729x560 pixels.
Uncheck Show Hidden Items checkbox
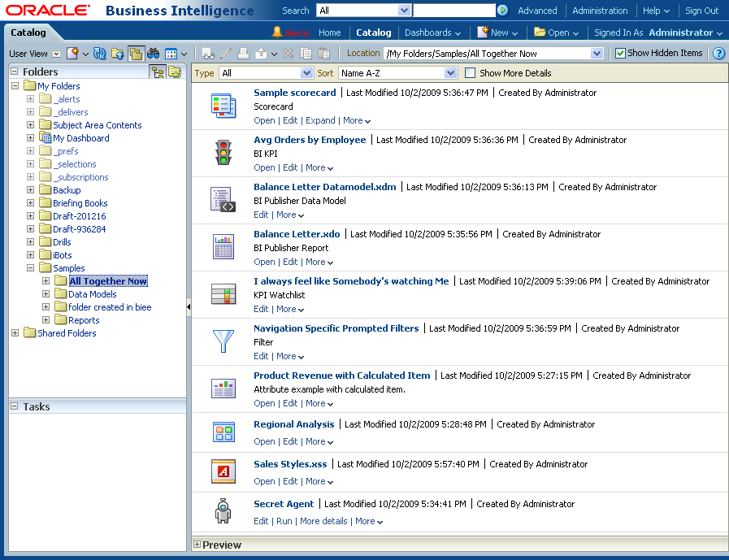point(620,54)
